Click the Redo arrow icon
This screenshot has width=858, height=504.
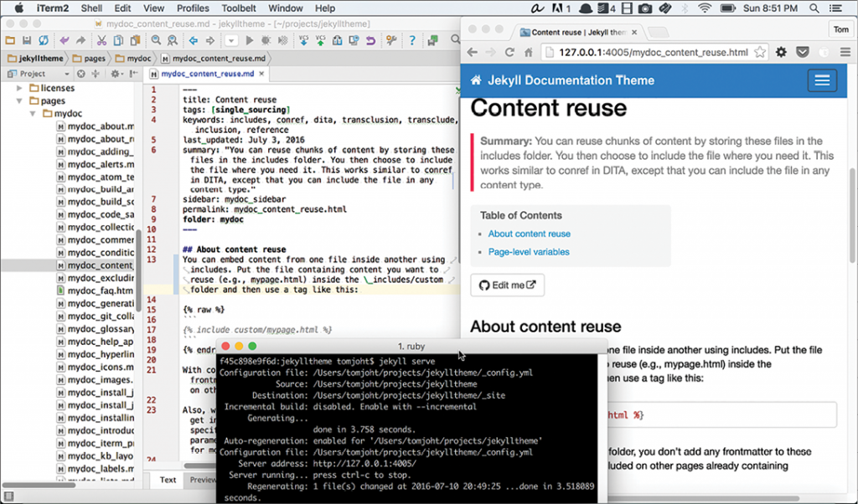[80, 40]
